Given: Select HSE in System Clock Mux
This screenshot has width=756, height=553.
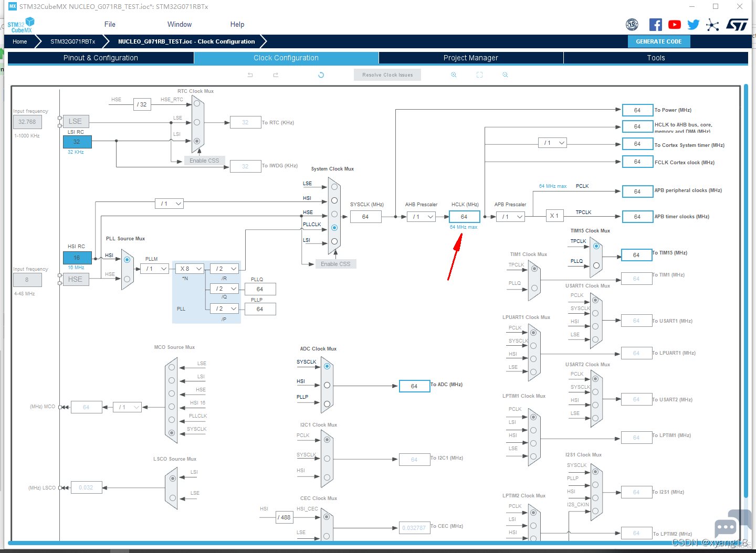Looking at the screenshot, I should coord(334,214).
